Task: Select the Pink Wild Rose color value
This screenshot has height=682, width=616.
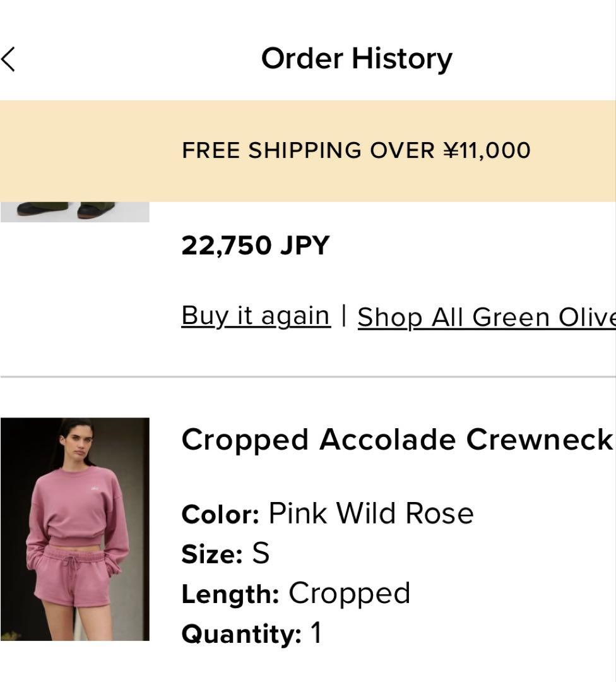Action: point(371,513)
